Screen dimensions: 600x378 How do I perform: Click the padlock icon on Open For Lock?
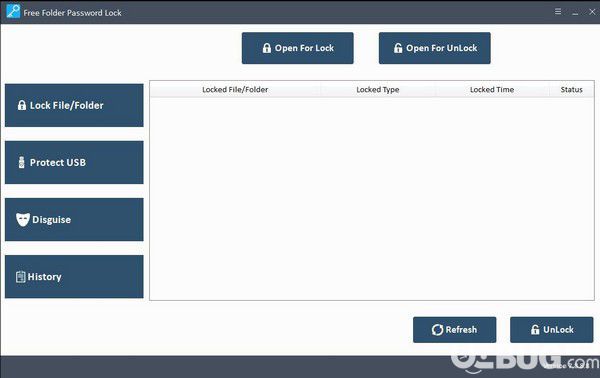pos(267,48)
